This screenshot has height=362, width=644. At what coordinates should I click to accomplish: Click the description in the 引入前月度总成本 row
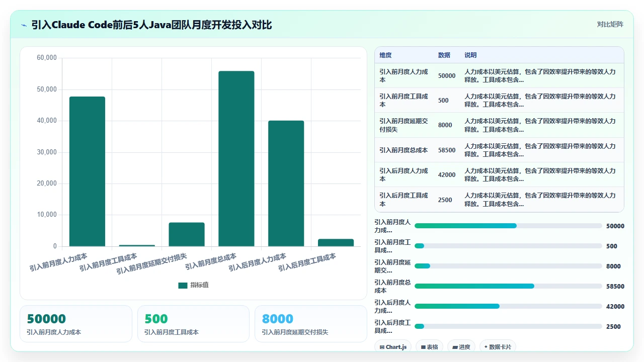point(540,150)
